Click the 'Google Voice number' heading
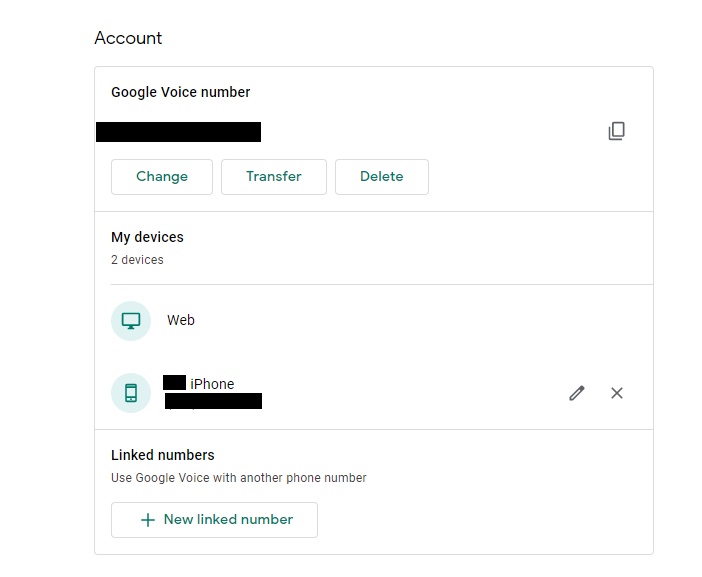Image resolution: width=702 pixels, height=577 pixels. (x=181, y=92)
